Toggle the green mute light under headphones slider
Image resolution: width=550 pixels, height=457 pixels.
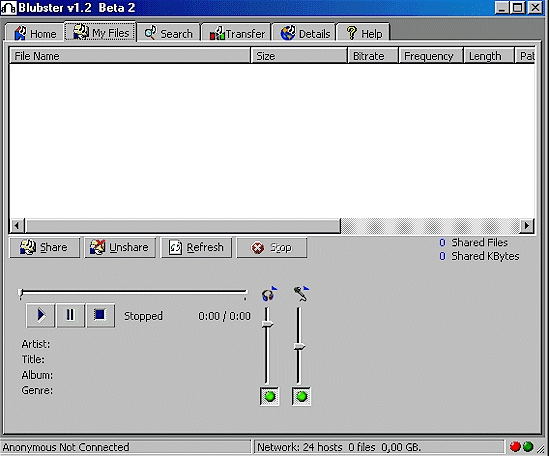(x=270, y=397)
